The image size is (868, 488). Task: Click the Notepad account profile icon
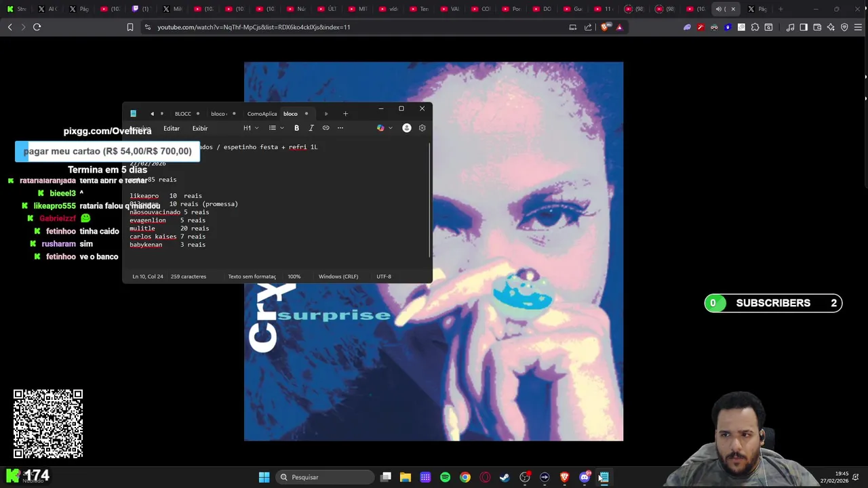point(407,128)
